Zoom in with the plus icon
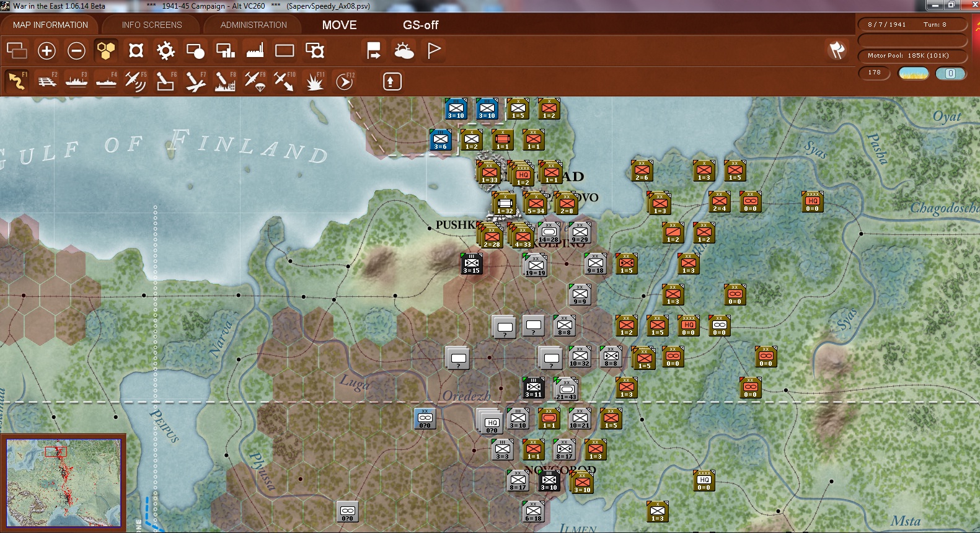 pos(46,50)
